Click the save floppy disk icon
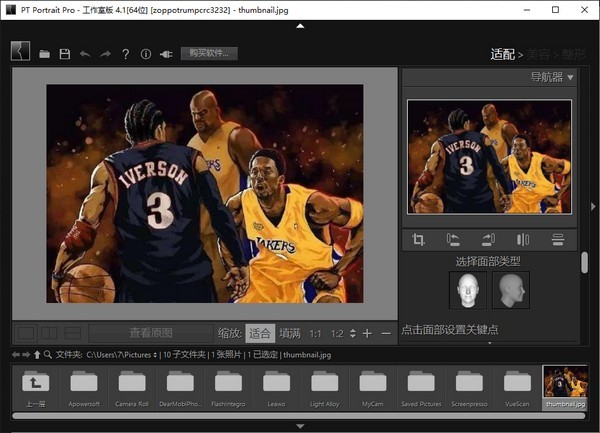 click(x=65, y=54)
